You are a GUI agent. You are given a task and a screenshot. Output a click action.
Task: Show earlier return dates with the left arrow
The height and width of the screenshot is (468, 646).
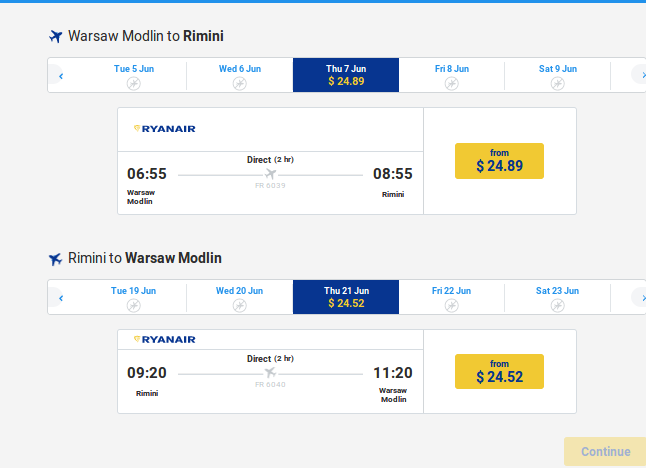tap(61, 298)
